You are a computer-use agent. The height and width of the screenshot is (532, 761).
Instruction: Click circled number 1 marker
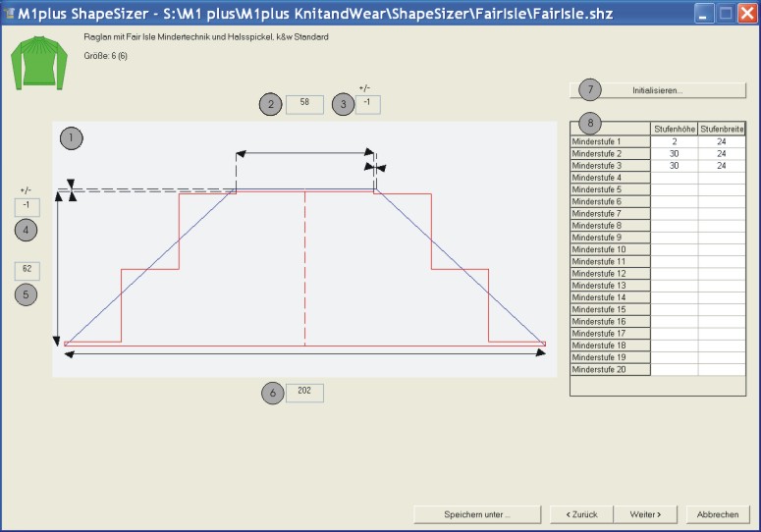[72, 137]
